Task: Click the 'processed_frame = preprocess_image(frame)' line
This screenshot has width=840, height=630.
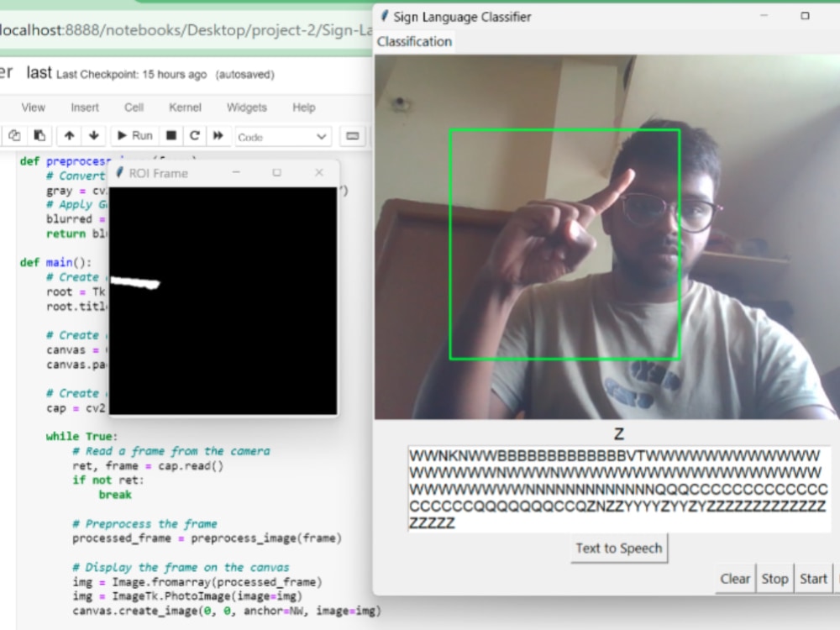Action: pyautogui.click(x=207, y=538)
